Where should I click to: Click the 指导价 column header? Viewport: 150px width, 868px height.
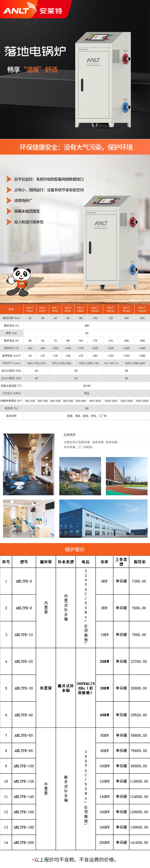140,562
